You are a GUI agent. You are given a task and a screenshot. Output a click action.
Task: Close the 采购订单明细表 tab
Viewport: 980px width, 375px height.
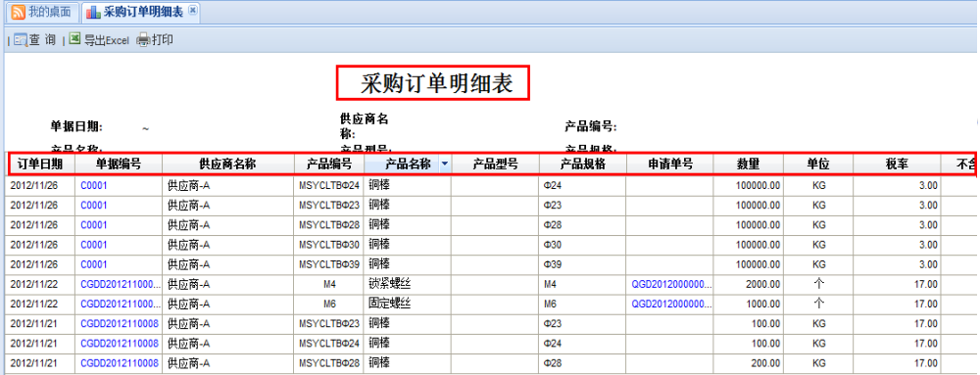(x=192, y=11)
